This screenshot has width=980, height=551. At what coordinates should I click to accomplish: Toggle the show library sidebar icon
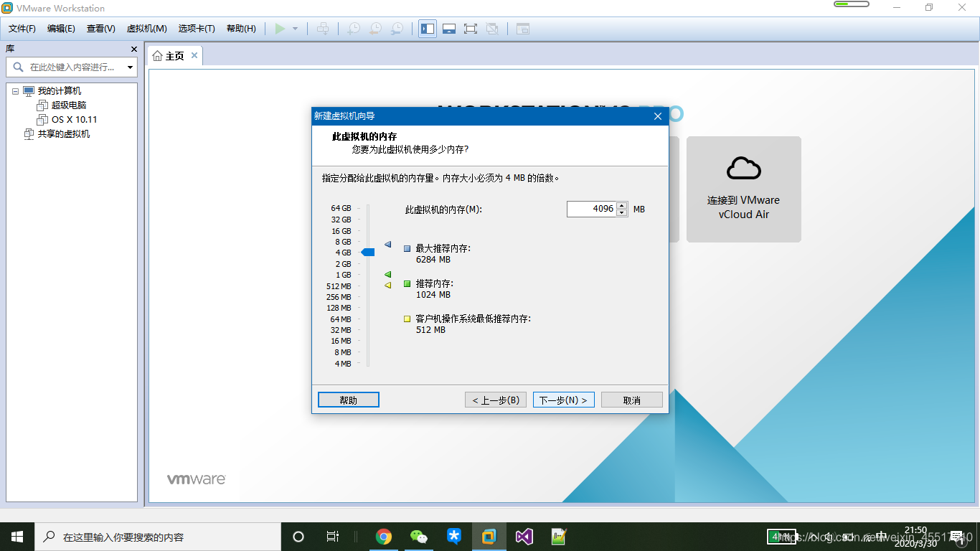pyautogui.click(x=428, y=29)
